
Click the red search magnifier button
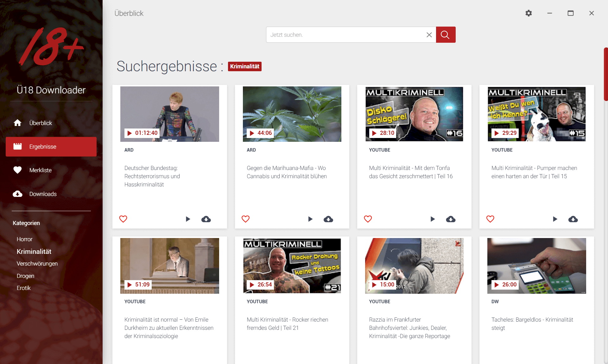pyautogui.click(x=445, y=35)
